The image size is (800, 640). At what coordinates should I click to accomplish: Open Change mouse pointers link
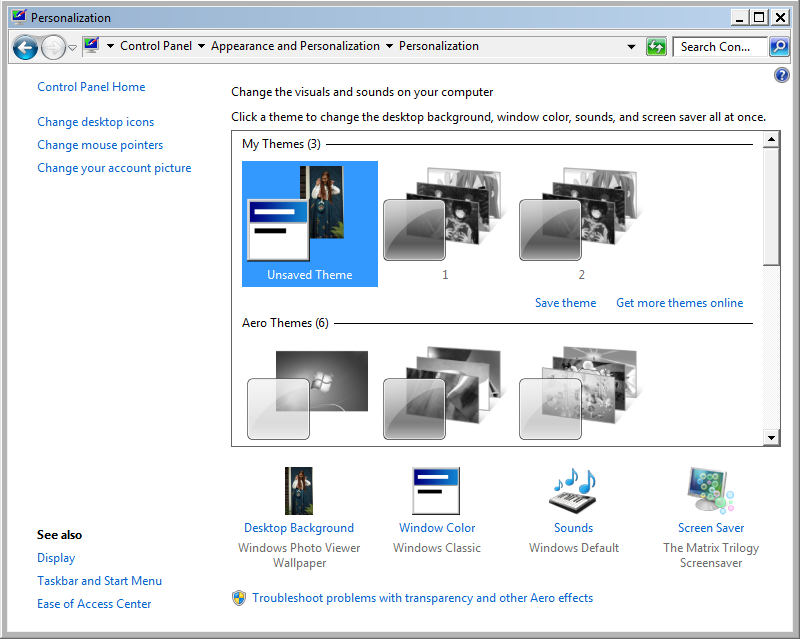coord(100,145)
